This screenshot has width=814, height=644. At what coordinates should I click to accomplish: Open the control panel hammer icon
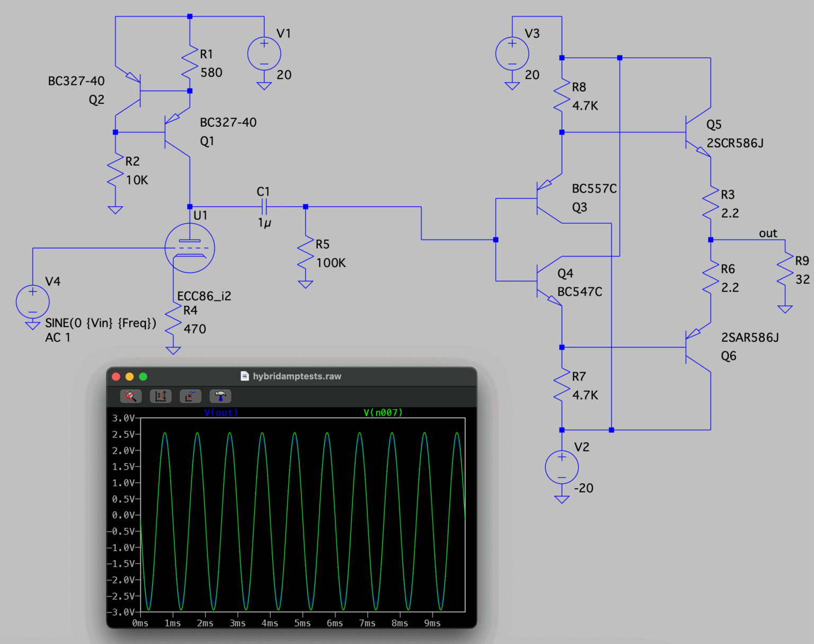tap(220, 396)
